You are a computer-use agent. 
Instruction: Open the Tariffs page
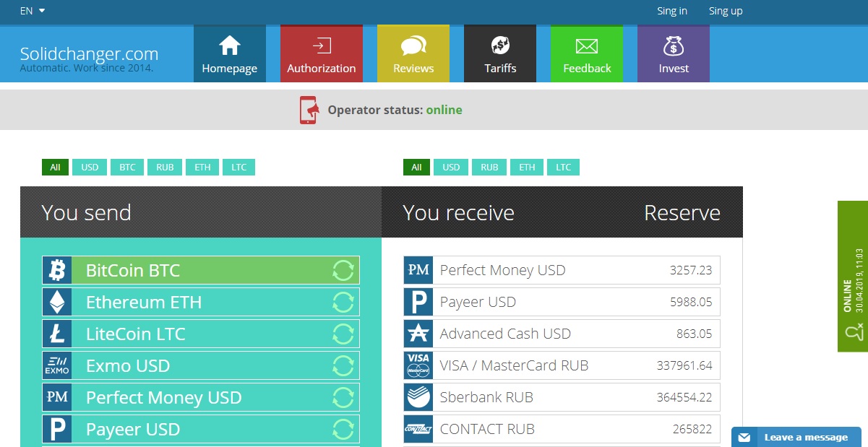tap(500, 53)
